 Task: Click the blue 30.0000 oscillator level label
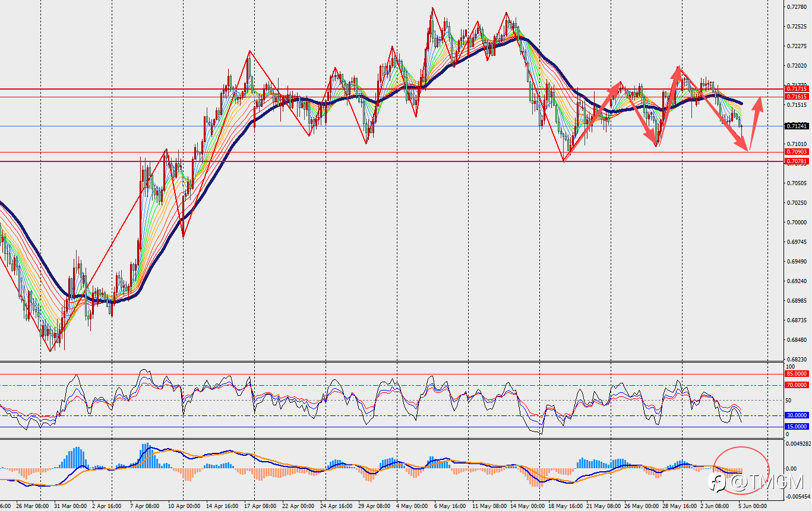click(796, 415)
